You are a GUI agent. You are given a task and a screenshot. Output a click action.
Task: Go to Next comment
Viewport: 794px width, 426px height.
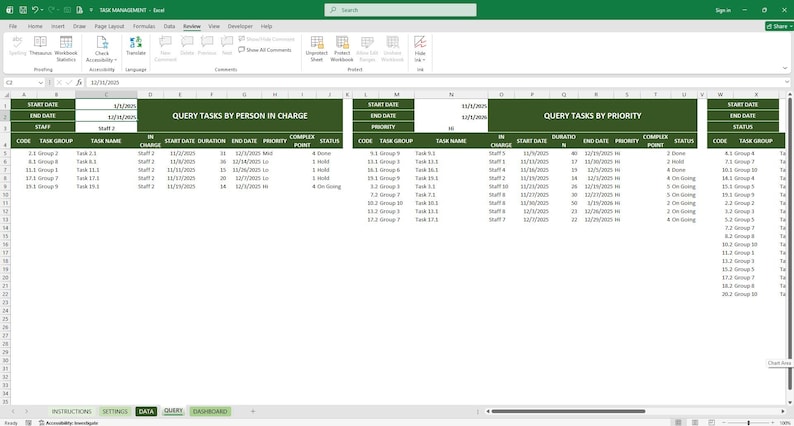(x=227, y=46)
